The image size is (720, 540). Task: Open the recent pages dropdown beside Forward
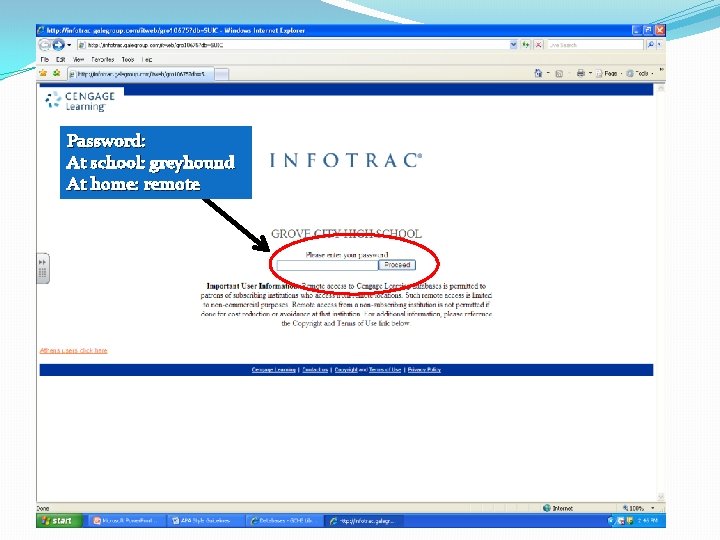(69, 45)
